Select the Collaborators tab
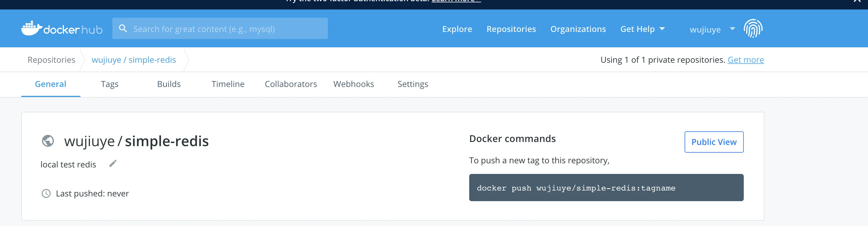 click(x=291, y=84)
